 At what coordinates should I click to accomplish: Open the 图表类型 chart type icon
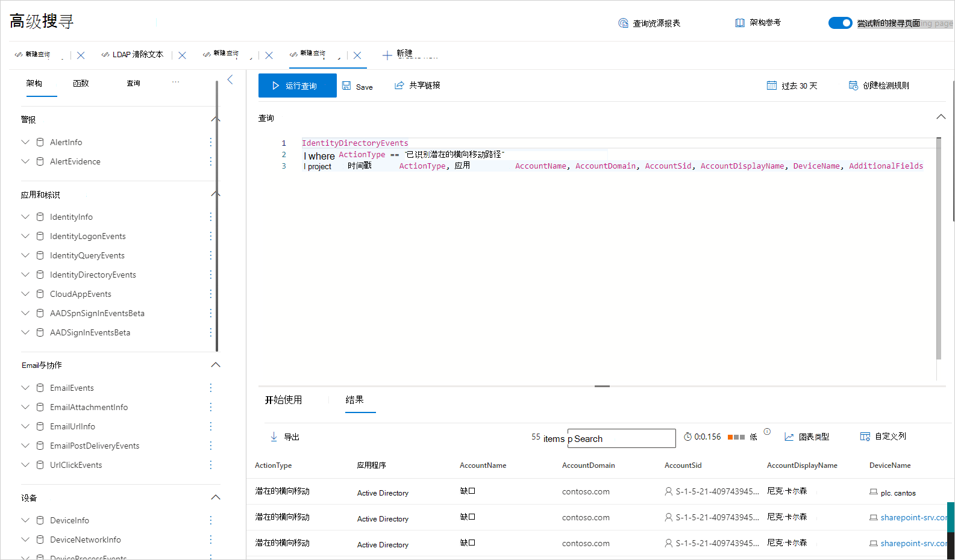point(789,437)
